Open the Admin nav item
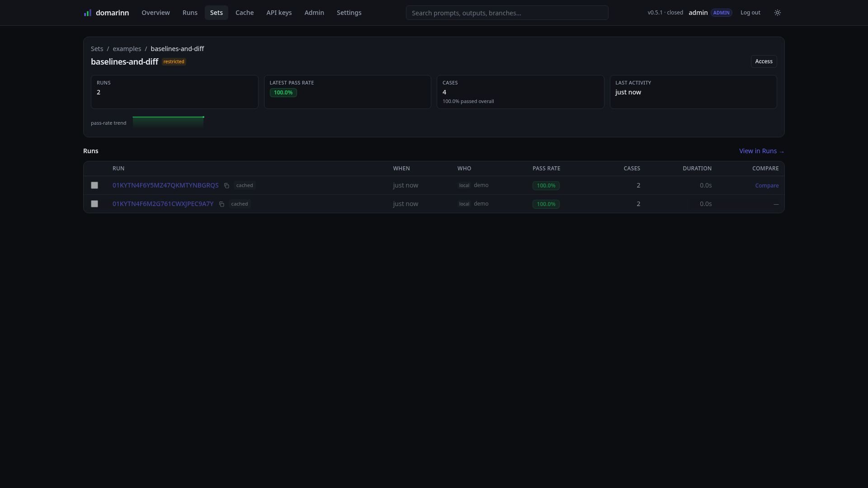The width and height of the screenshot is (868, 488). (x=314, y=13)
